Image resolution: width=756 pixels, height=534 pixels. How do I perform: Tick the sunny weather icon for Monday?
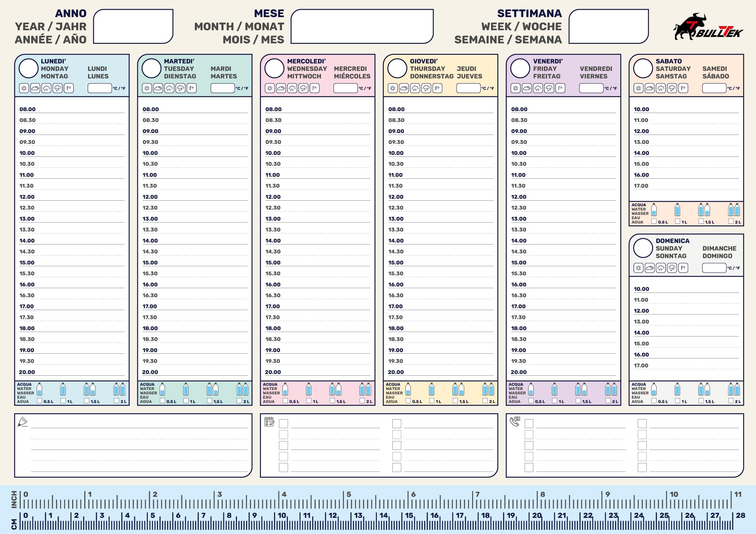coord(24,88)
